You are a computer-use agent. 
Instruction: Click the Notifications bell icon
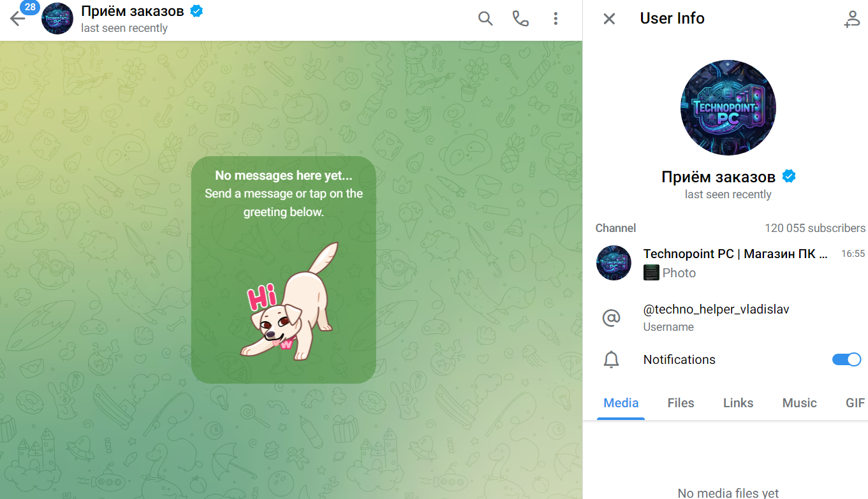point(611,360)
